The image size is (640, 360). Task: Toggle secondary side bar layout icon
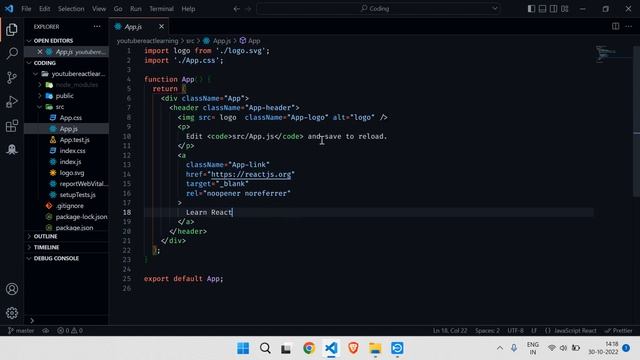pyautogui.click(x=553, y=9)
